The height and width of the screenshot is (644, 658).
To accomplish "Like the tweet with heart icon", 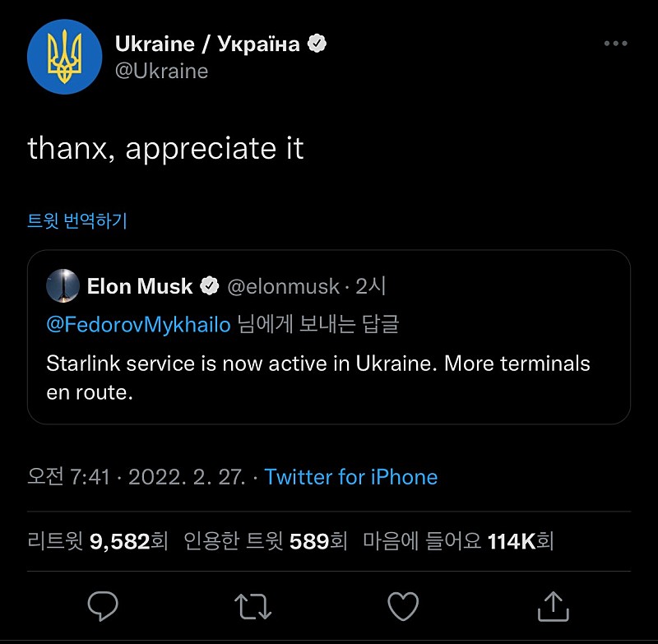I will (x=403, y=607).
